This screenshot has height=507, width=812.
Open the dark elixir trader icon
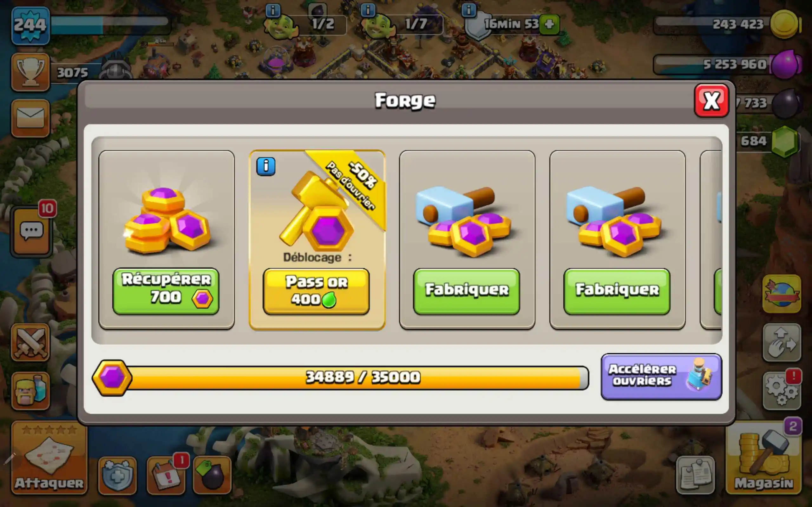click(x=212, y=475)
